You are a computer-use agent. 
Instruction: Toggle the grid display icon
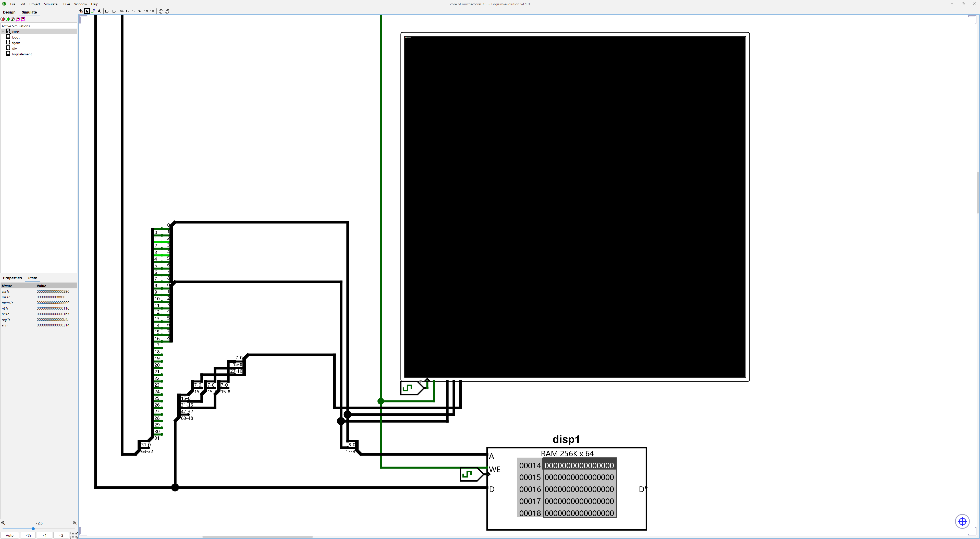[74, 535]
